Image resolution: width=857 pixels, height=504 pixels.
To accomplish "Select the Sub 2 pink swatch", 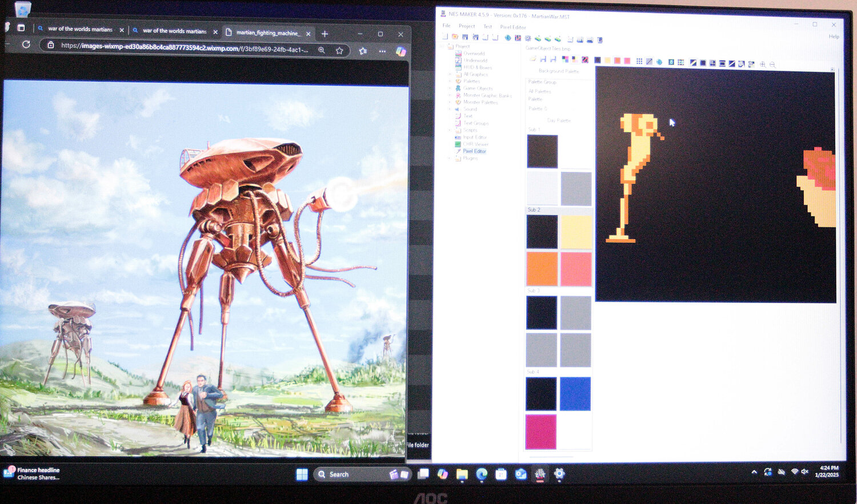I will coord(576,269).
